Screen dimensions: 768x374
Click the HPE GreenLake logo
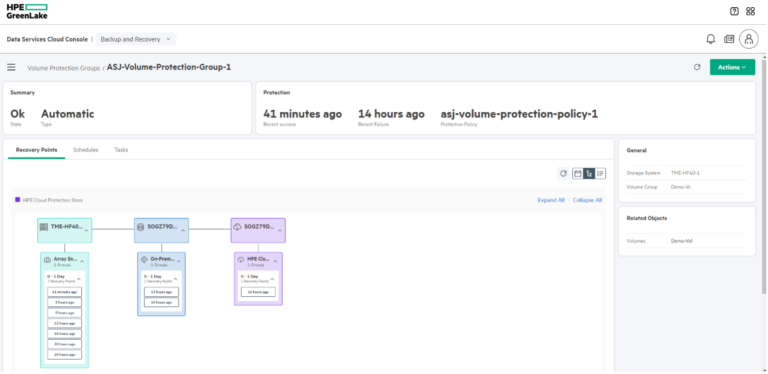(27, 11)
